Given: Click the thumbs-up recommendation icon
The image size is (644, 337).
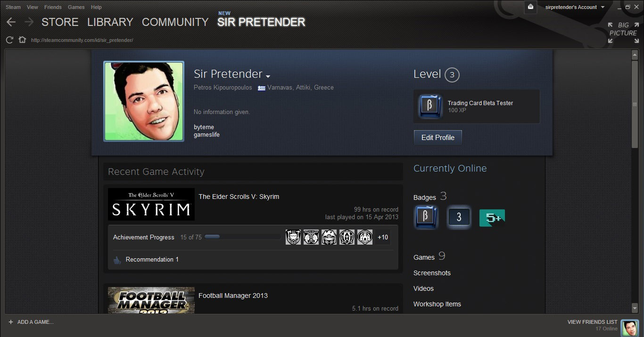Looking at the screenshot, I should pyautogui.click(x=117, y=260).
